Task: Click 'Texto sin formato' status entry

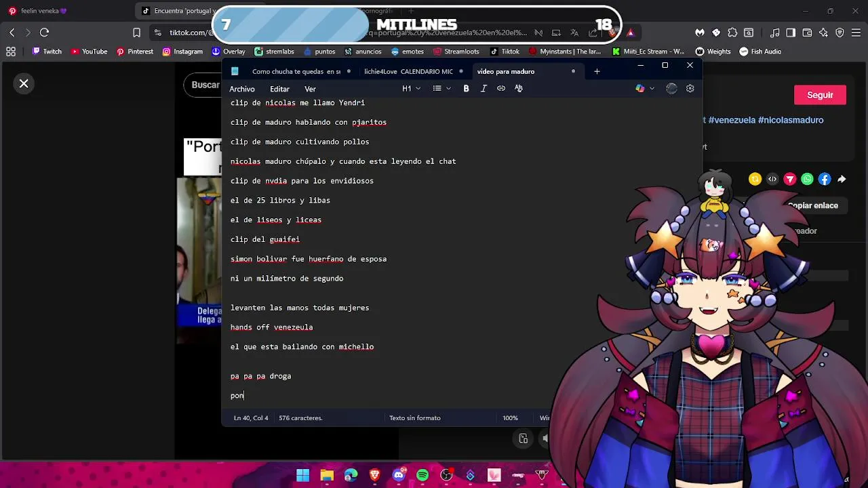Action: click(415, 418)
